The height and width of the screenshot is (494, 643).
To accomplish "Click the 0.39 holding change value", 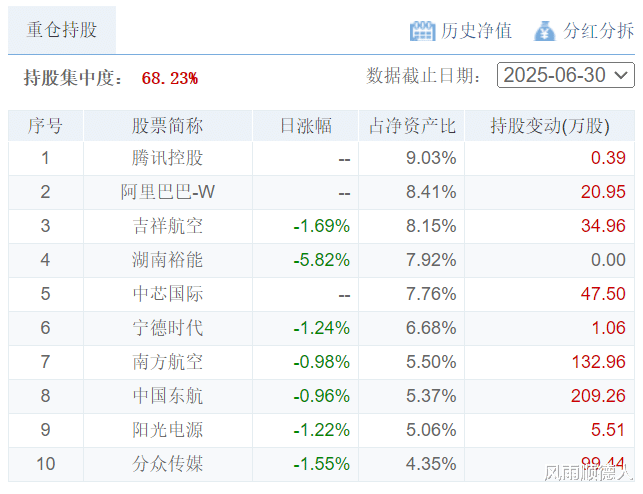I will point(608,158).
